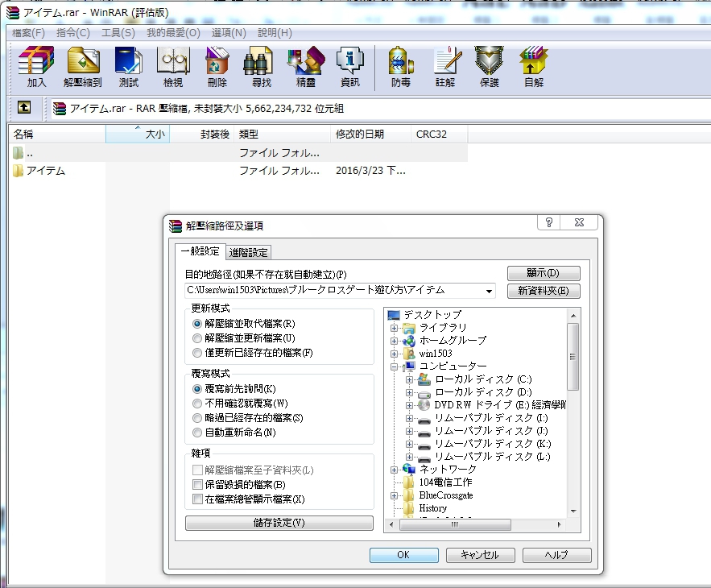This screenshot has height=588, width=711.
Task: Click the 顯示(D) button
Action: coord(544,273)
